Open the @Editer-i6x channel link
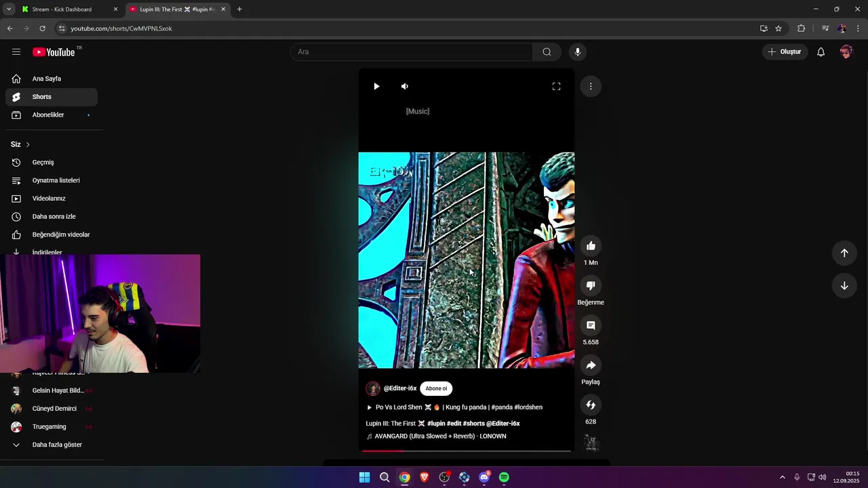Viewport: 868px width, 488px height. pyautogui.click(x=400, y=388)
